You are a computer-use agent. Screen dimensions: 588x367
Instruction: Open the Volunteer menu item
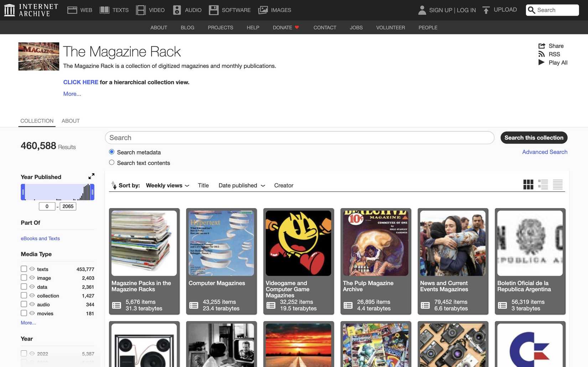pos(391,27)
